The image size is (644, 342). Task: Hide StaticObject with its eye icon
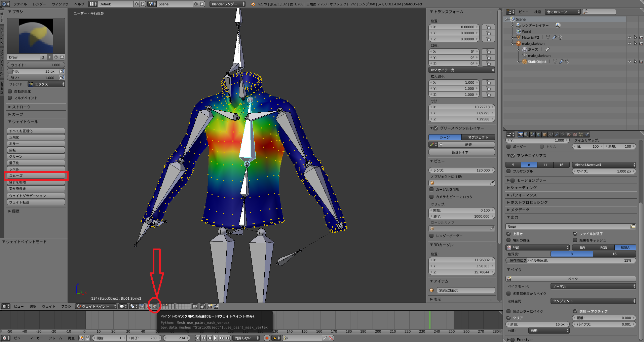pos(629,62)
